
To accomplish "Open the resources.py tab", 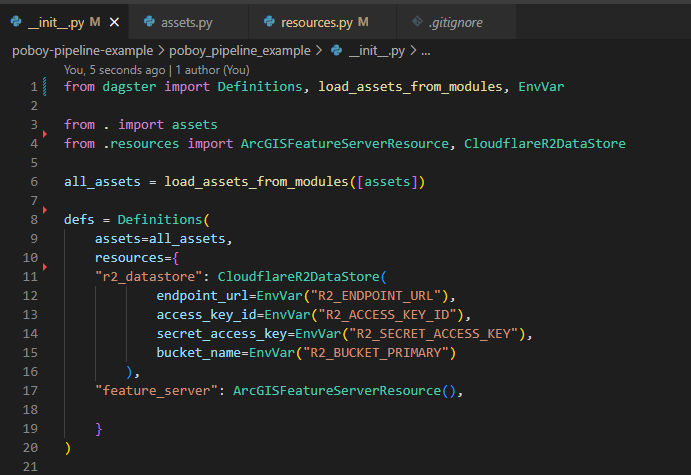I will coord(324,22).
